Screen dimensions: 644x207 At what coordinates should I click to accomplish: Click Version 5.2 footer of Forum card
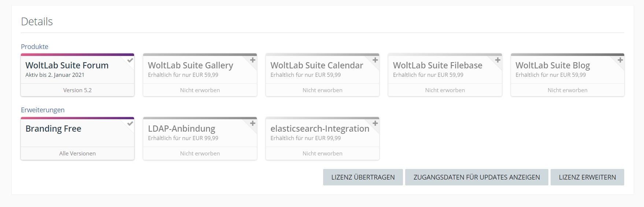coord(77,90)
